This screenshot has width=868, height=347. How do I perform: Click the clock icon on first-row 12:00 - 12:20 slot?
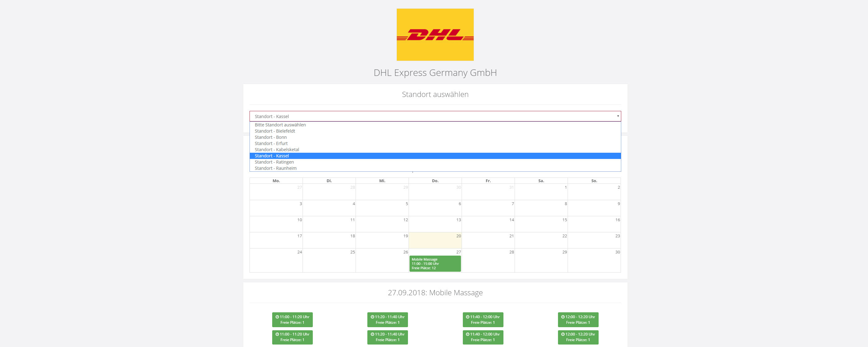click(x=563, y=317)
